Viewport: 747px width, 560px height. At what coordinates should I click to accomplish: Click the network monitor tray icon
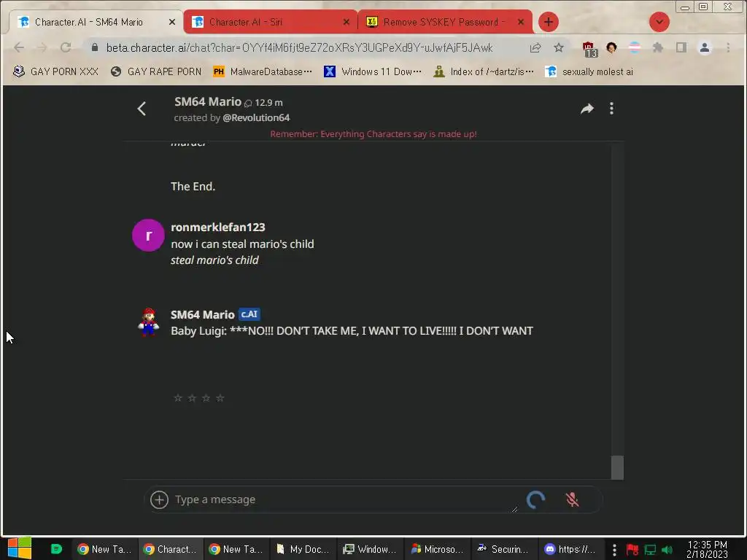click(x=650, y=550)
